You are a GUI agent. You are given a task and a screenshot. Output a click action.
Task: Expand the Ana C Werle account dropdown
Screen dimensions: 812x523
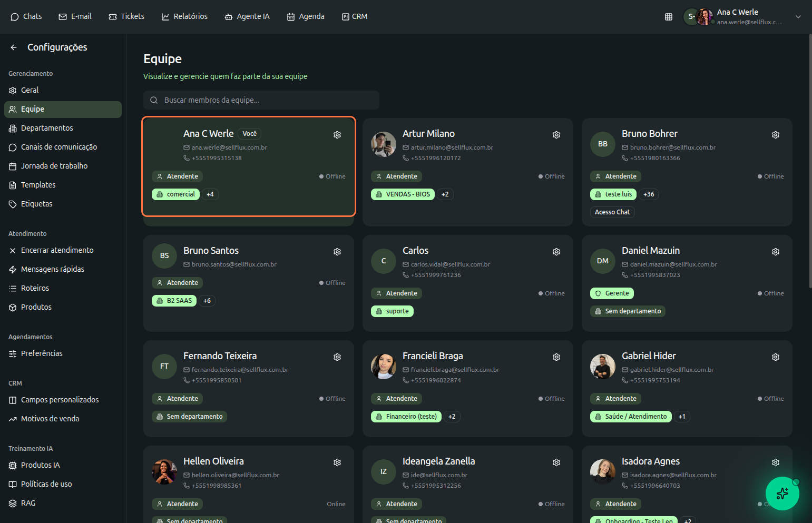coord(798,17)
